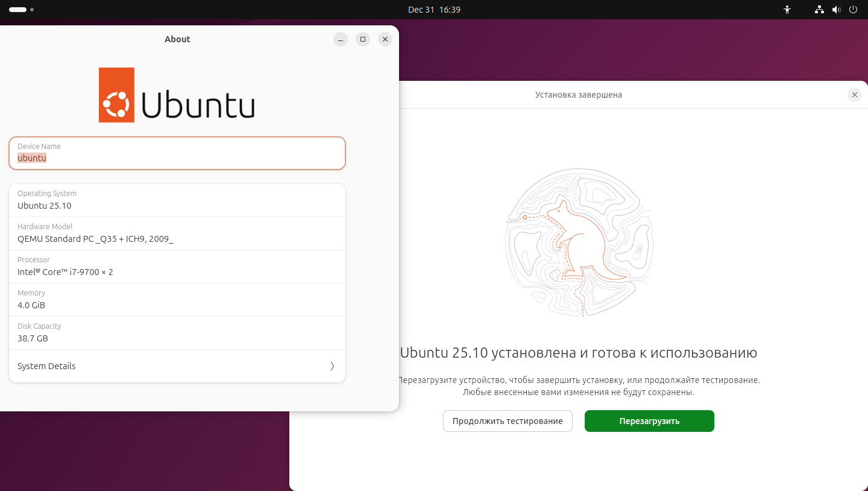Image resolution: width=868 pixels, height=491 pixels.
Task: Click the "Установка завершена" title text
Action: 579,95
